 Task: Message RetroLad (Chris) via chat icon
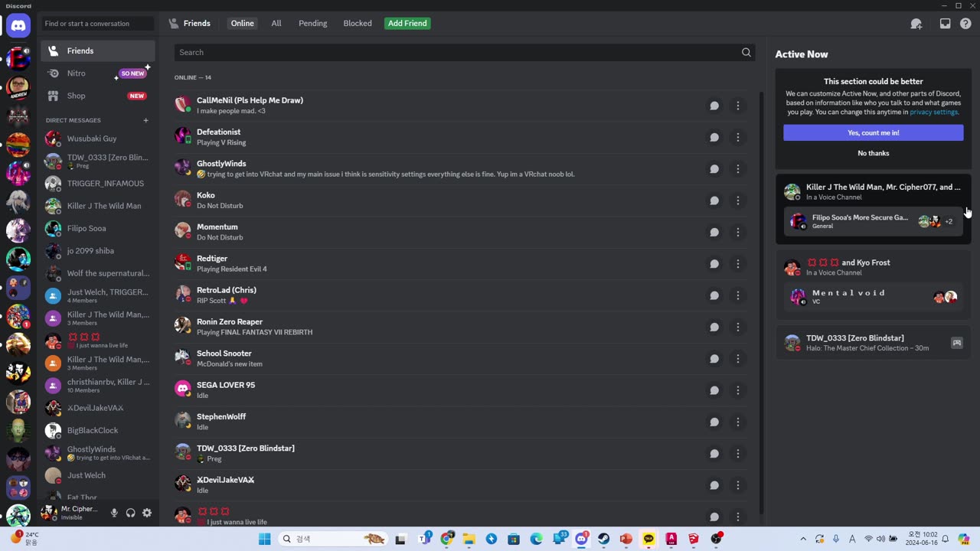pyautogui.click(x=714, y=295)
